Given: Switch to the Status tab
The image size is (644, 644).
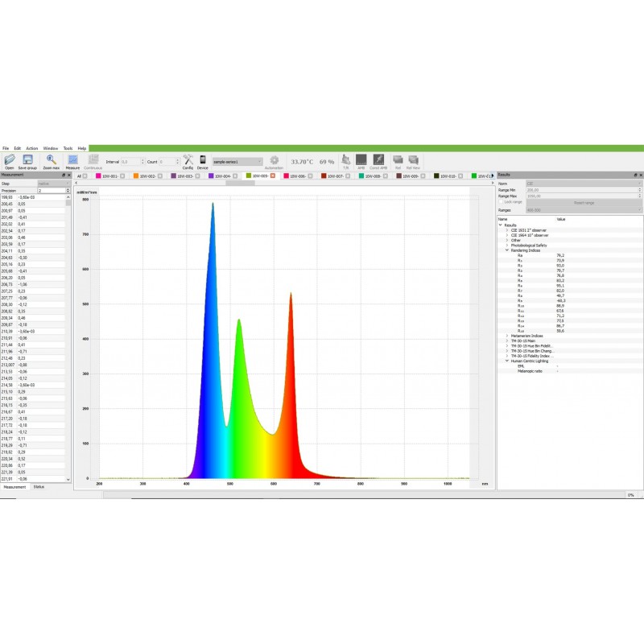Looking at the screenshot, I should (39, 487).
